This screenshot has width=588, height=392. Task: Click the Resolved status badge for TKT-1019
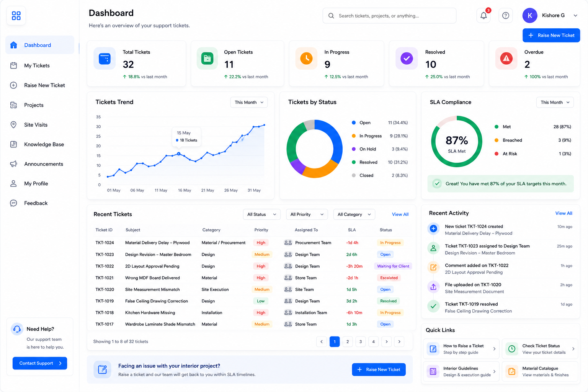click(388, 301)
